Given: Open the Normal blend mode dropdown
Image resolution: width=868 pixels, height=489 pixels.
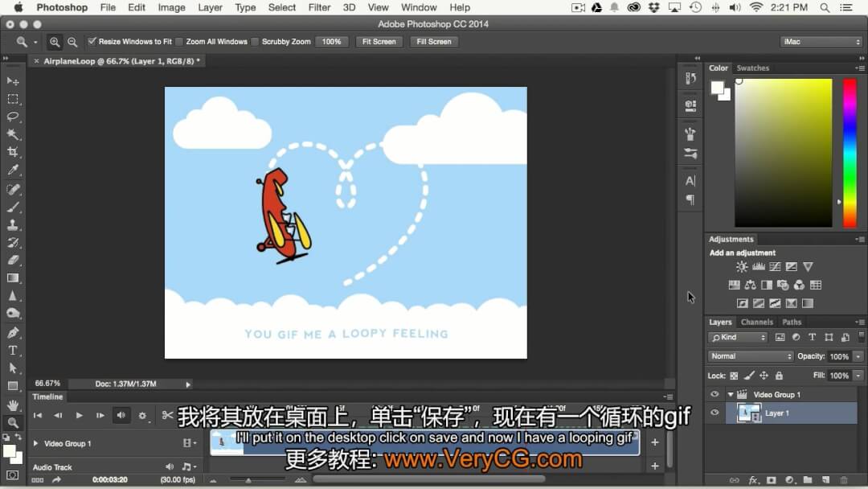Looking at the screenshot, I should (751, 356).
